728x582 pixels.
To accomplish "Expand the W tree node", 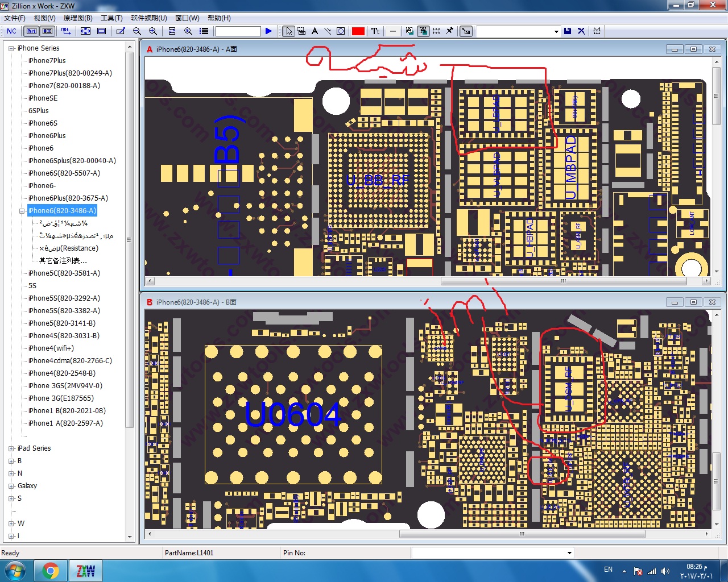I will click(11, 523).
